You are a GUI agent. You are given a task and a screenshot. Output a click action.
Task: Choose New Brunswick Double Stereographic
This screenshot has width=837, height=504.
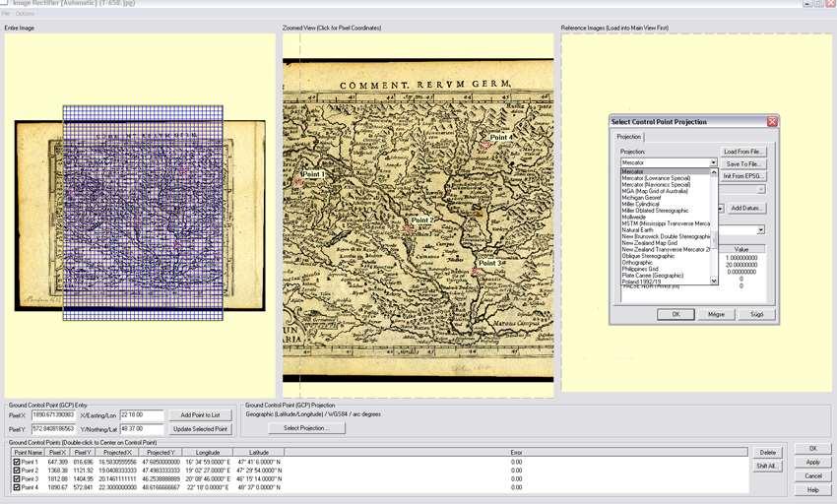pyautogui.click(x=665, y=236)
